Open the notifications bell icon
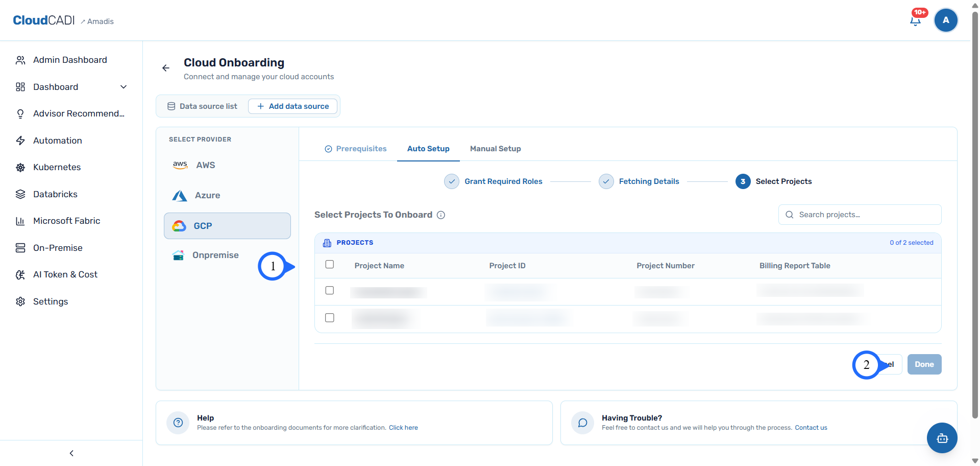 tap(915, 20)
